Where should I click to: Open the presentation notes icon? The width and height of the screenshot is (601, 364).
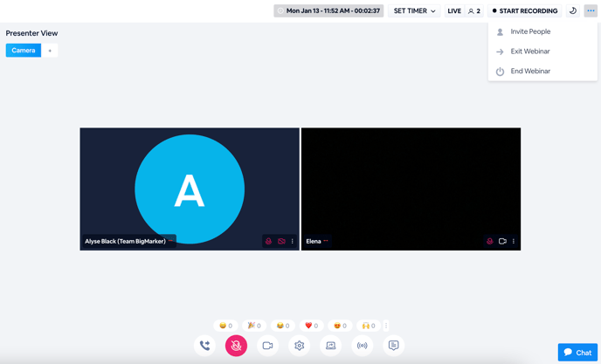tap(394, 346)
